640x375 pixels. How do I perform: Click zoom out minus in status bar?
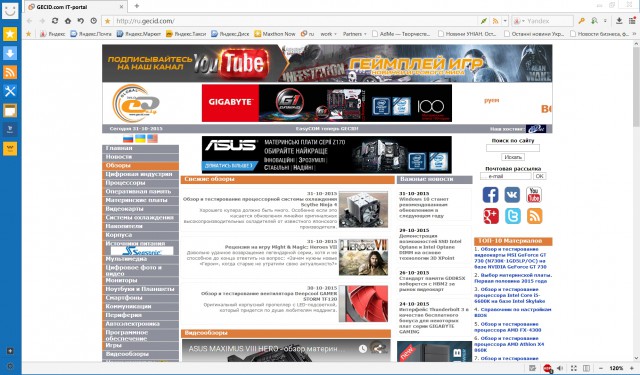point(601,368)
